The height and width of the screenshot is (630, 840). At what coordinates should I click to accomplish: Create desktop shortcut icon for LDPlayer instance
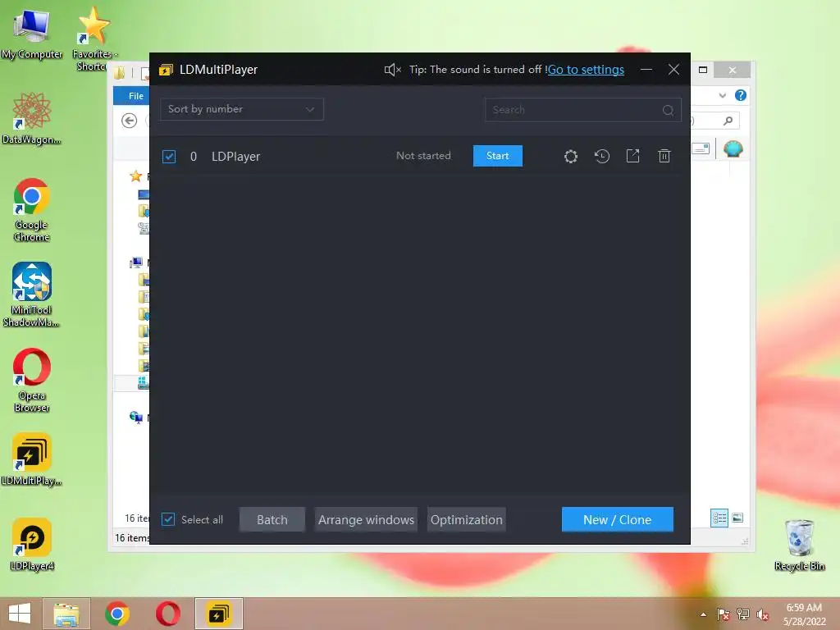632,156
